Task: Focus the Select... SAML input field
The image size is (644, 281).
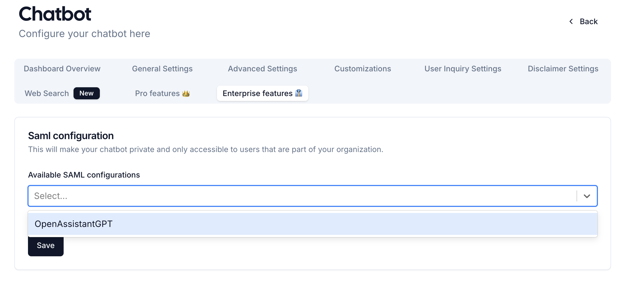Action: 302,196
